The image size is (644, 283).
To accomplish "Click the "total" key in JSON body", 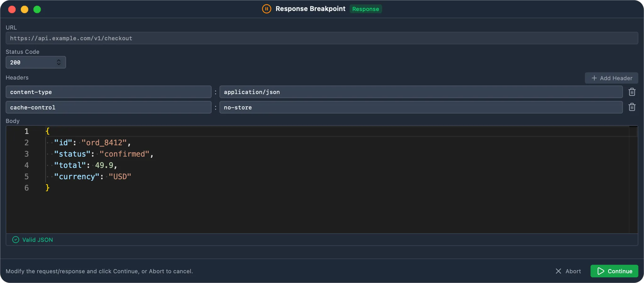I will [70, 165].
